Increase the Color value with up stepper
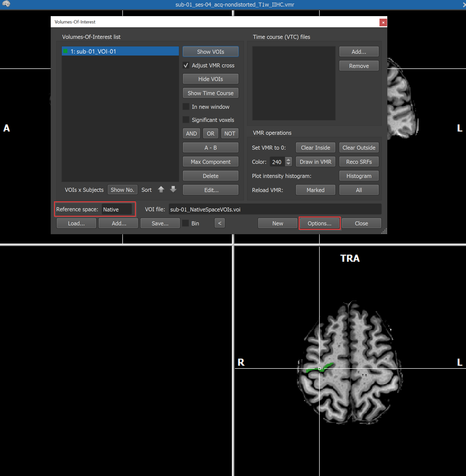 point(288,160)
